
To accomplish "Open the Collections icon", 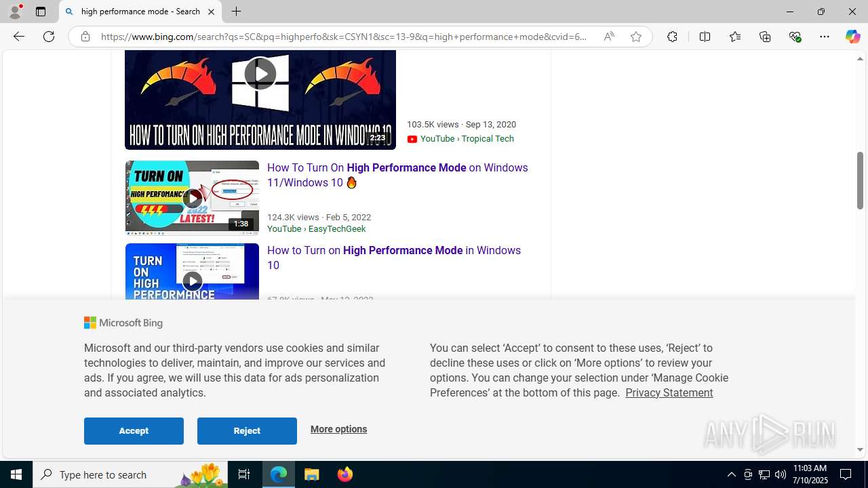I will click(765, 37).
